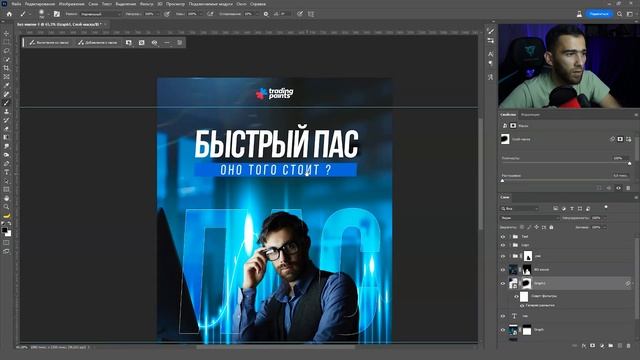Screen dimensions: 640x360
Task: Click mask density slider handle
Action: point(629,163)
